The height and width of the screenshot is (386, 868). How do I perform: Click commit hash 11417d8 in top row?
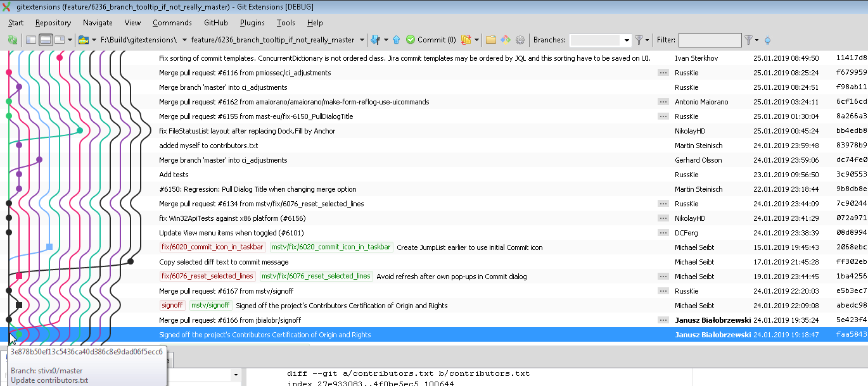(852, 58)
